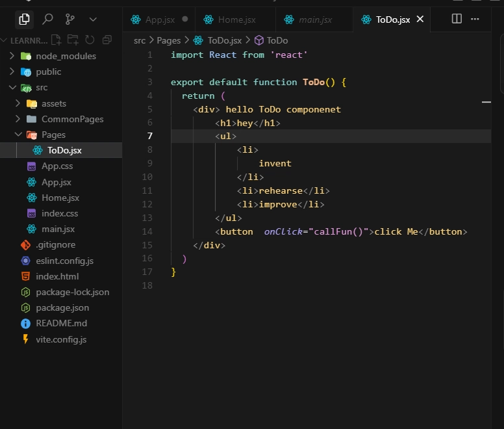Click the onClick attribute on line 14
The height and width of the screenshot is (429, 504).
point(283,231)
